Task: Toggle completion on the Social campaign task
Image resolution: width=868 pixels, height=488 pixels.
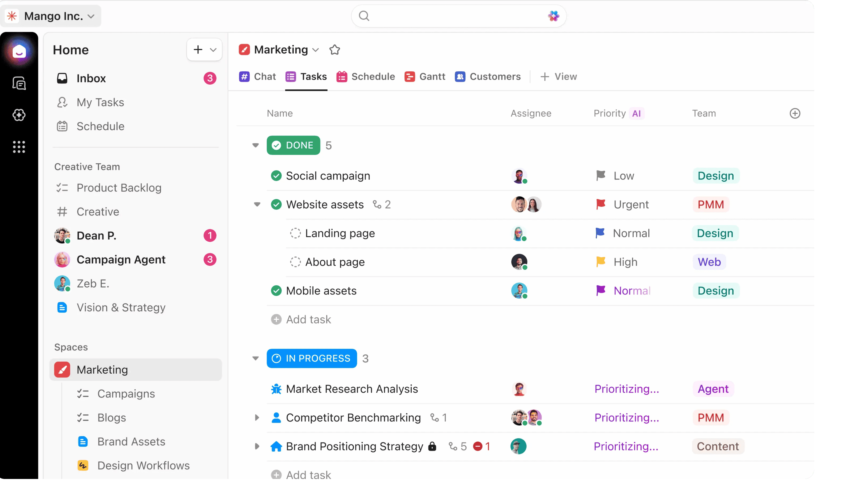Action: point(276,176)
